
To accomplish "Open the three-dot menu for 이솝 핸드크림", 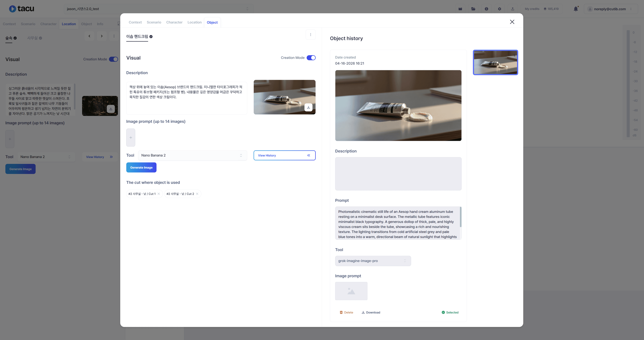I will pos(310,35).
